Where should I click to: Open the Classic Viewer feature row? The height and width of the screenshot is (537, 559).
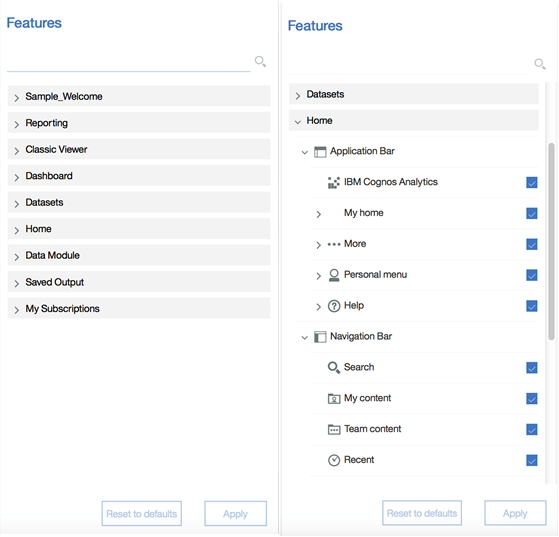139,149
